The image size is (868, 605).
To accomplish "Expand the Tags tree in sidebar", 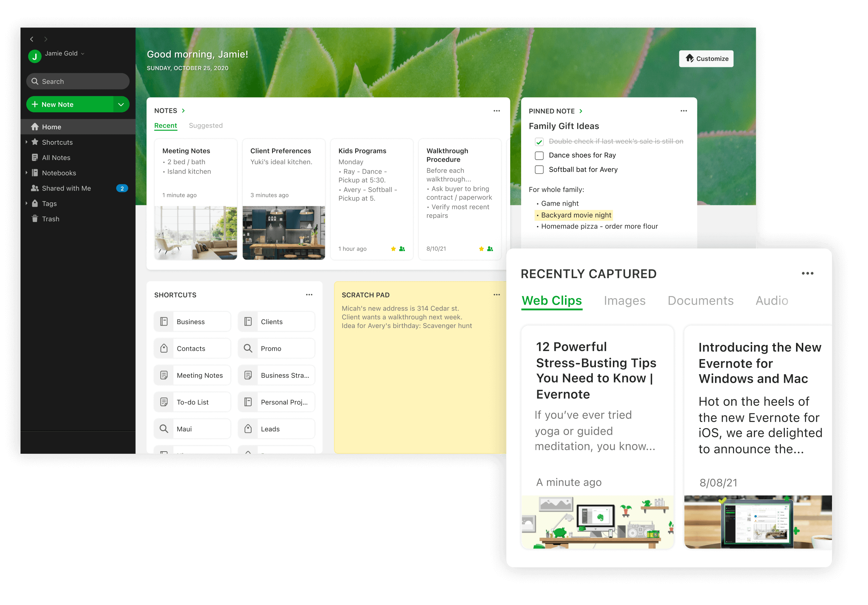I will 27,203.
